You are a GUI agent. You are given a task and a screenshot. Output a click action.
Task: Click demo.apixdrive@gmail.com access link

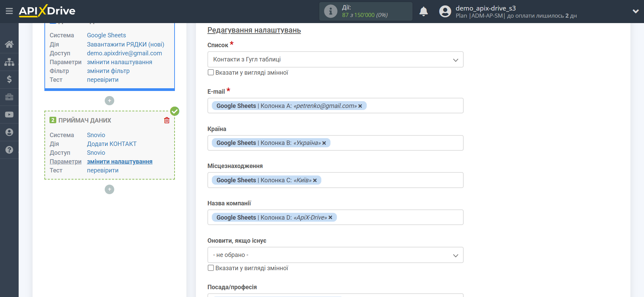pos(124,53)
